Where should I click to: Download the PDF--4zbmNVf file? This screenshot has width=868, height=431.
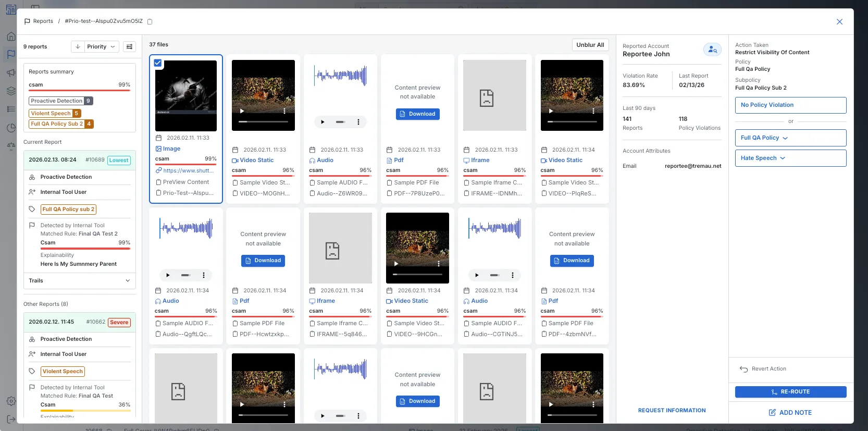[x=572, y=261]
